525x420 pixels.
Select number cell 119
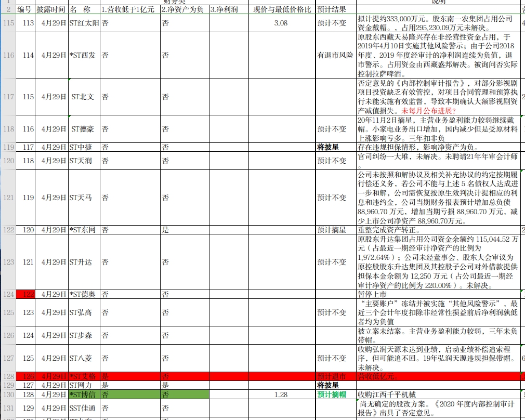click(x=25, y=198)
